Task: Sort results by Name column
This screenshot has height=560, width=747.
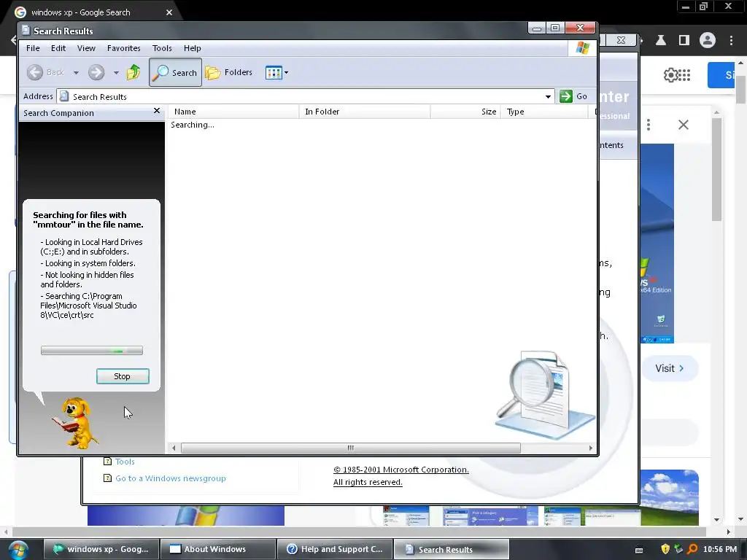Action: pyautogui.click(x=233, y=112)
